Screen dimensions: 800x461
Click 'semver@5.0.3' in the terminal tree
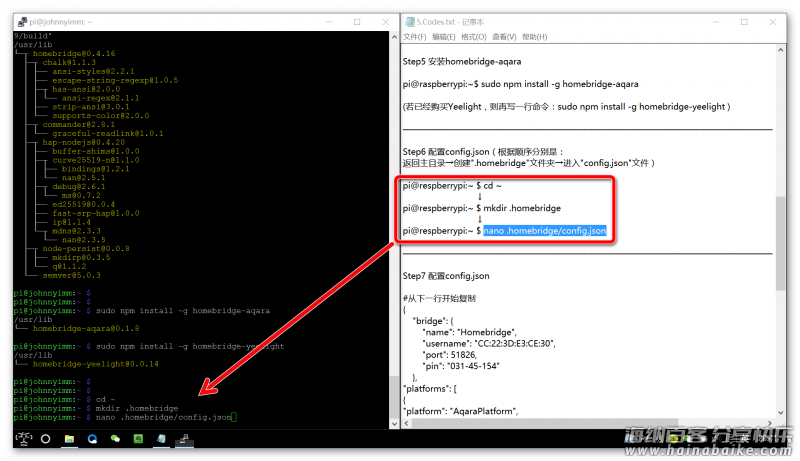pyautogui.click(x=71, y=275)
